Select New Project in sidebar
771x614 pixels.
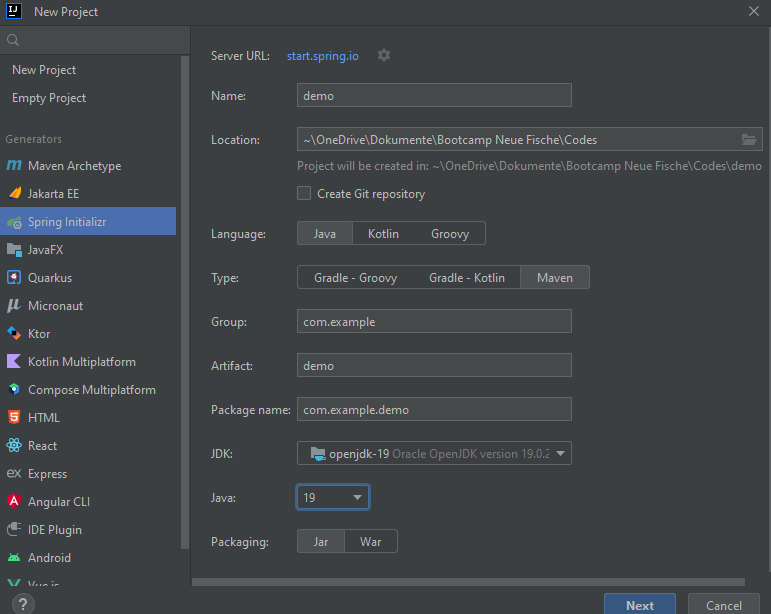44,70
